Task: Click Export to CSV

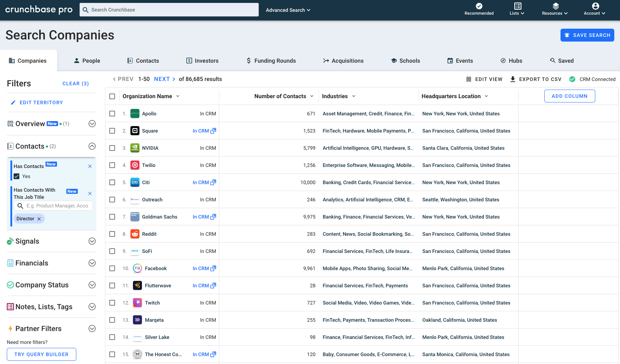Action: point(536,79)
